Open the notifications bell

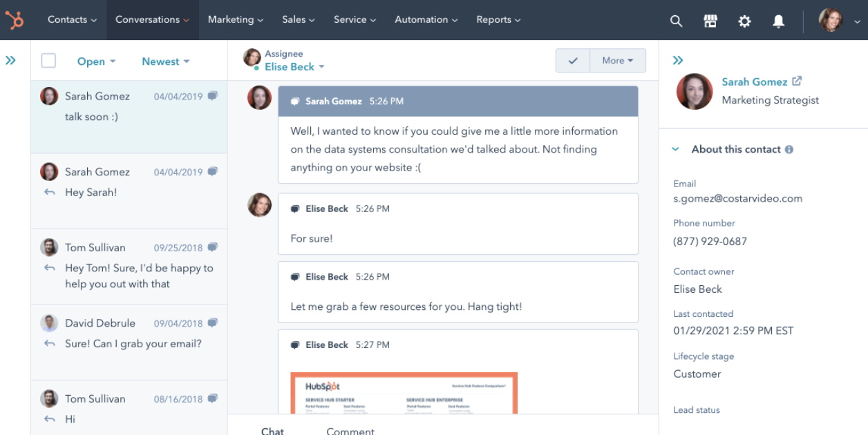coord(779,21)
